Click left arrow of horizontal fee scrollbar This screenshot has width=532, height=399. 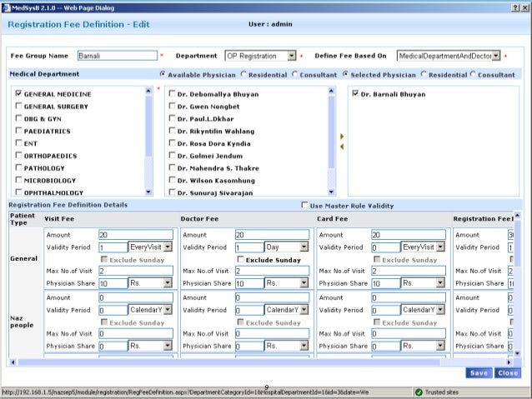(x=13, y=362)
